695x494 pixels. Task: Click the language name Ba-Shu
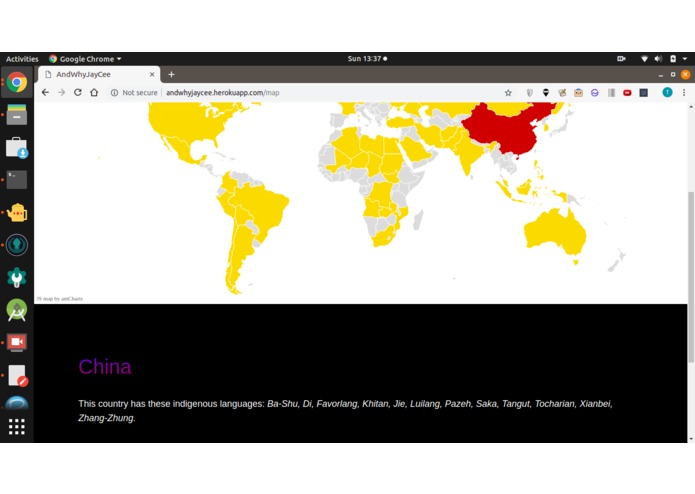282,404
